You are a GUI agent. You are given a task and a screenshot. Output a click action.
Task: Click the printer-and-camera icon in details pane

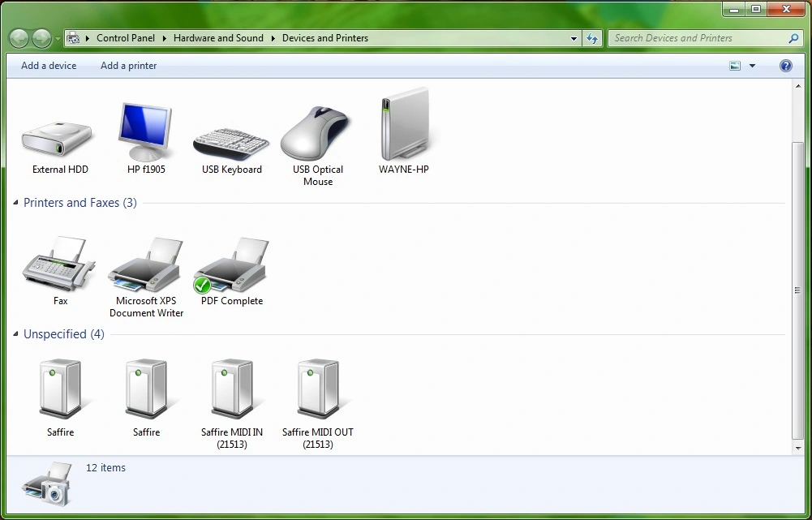(x=47, y=483)
